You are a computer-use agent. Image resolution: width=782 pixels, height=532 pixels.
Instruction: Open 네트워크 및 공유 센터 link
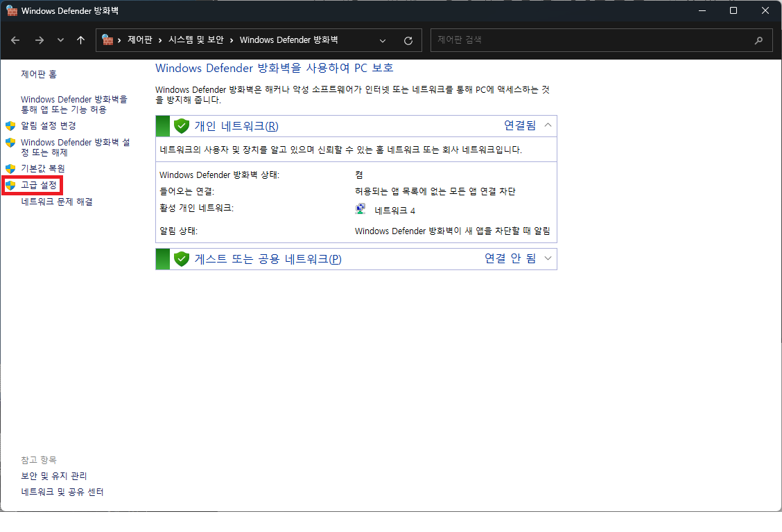pos(62,492)
